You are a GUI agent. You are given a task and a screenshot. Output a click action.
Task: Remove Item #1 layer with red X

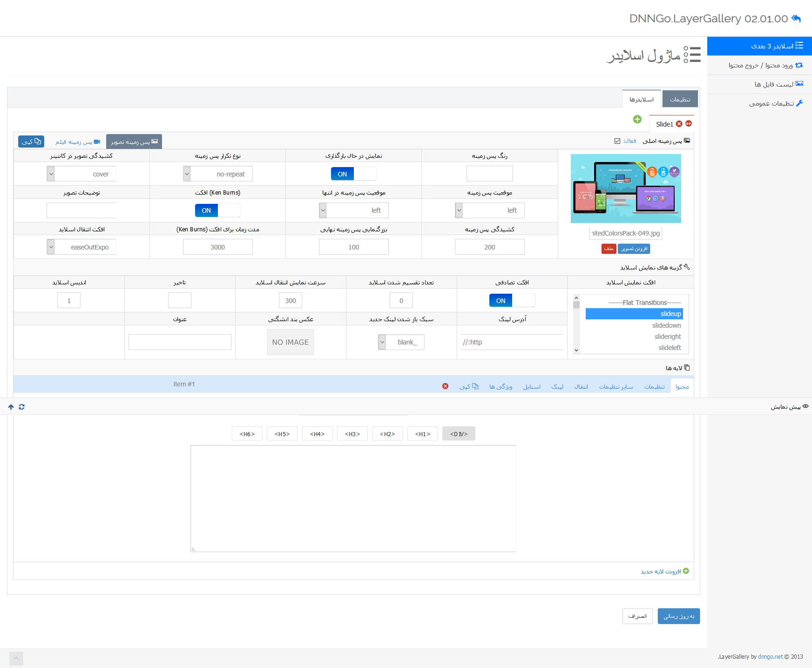[445, 386]
